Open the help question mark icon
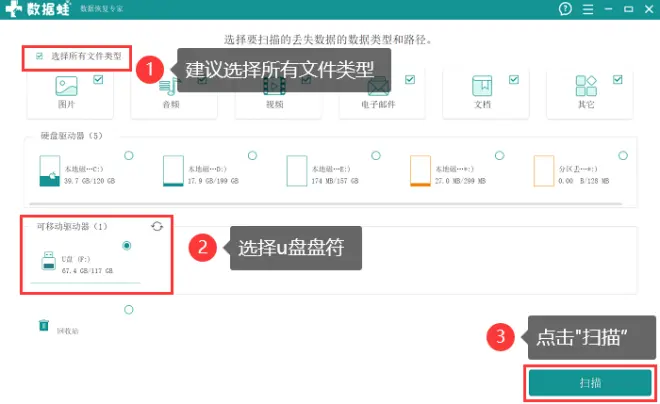 point(565,9)
